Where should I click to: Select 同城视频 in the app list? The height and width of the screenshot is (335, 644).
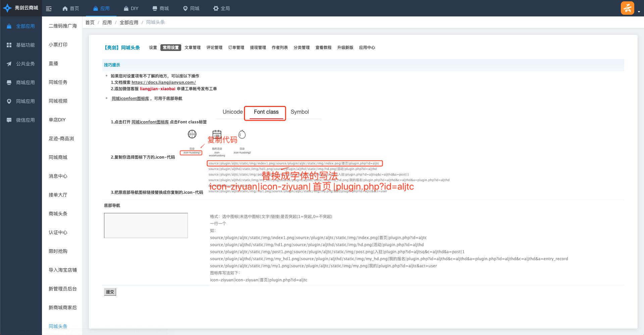(x=58, y=101)
